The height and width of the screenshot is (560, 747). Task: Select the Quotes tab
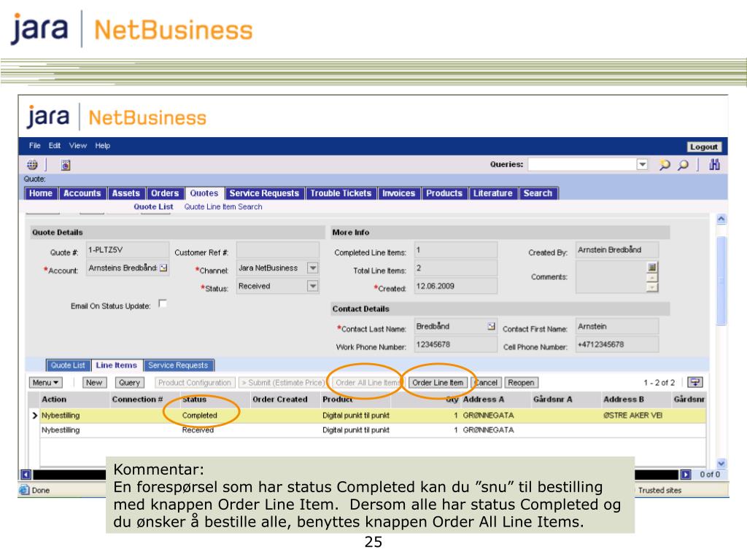pyautogui.click(x=204, y=193)
